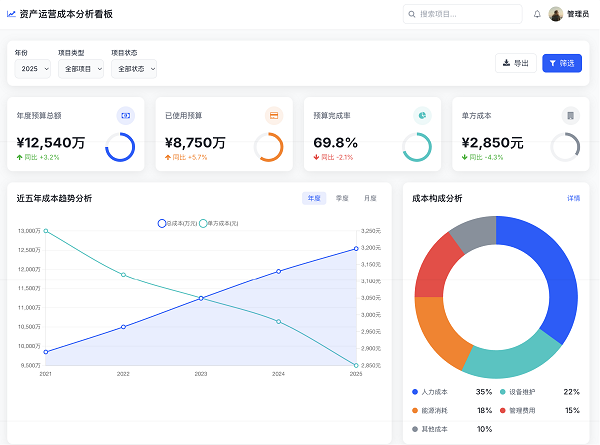Click the 资产运营成本分析看板 title
Viewport: 600px width, 445px height.
tap(66, 14)
